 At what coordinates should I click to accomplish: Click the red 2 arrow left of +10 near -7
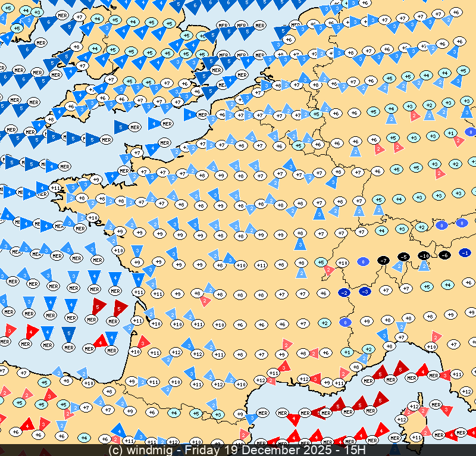[x=328, y=271]
